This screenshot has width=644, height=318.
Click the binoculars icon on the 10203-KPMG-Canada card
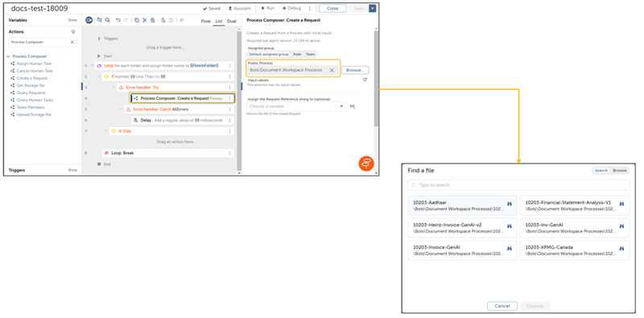(x=621, y=248)
